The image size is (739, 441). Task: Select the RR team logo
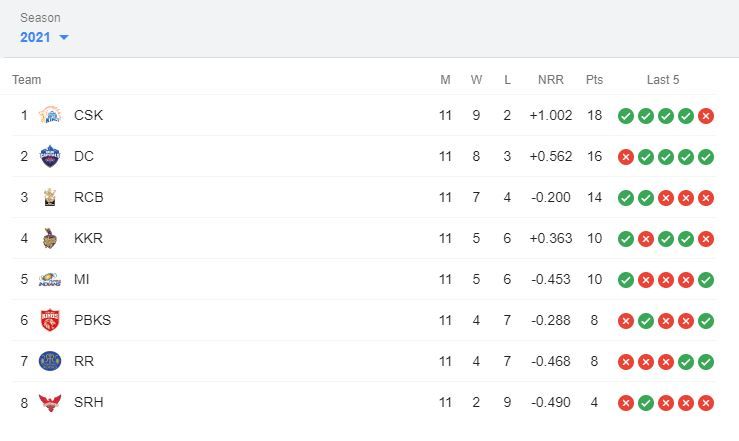point(49,362)
